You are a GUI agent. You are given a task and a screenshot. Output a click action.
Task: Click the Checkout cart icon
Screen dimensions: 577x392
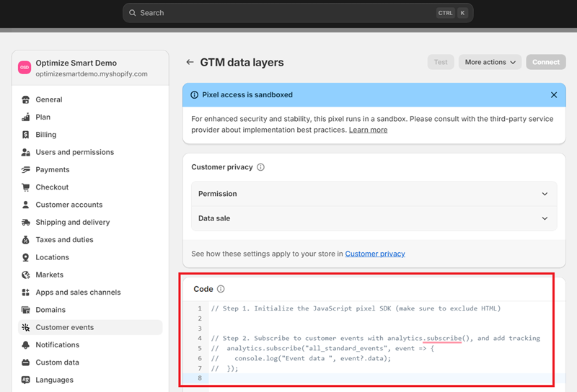pos(25,187)
